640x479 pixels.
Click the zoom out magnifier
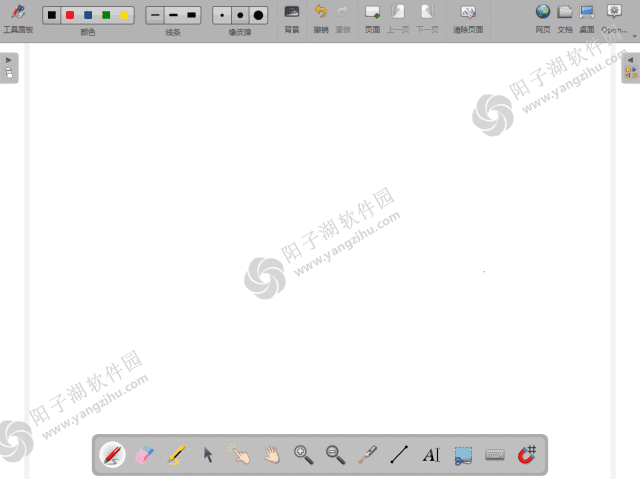pos(336,455)
